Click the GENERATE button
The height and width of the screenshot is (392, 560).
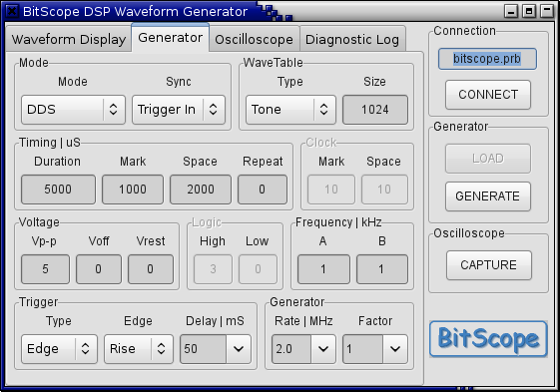coord(488,196)
